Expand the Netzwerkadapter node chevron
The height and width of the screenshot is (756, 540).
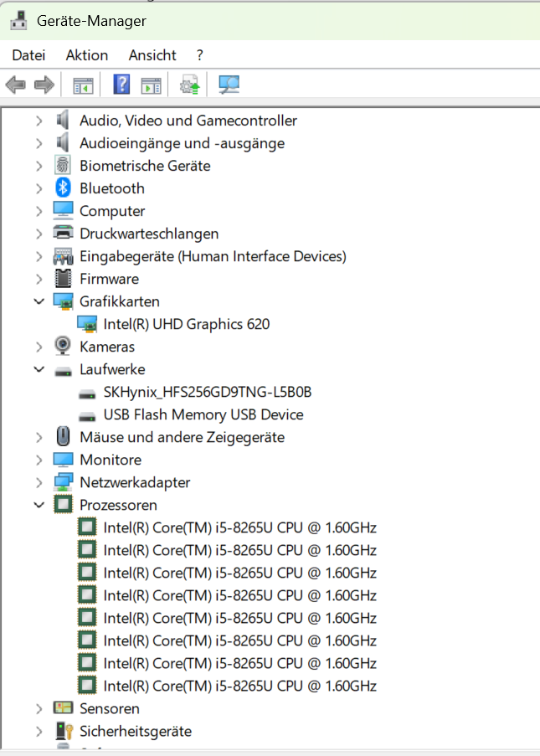[39, 482]
